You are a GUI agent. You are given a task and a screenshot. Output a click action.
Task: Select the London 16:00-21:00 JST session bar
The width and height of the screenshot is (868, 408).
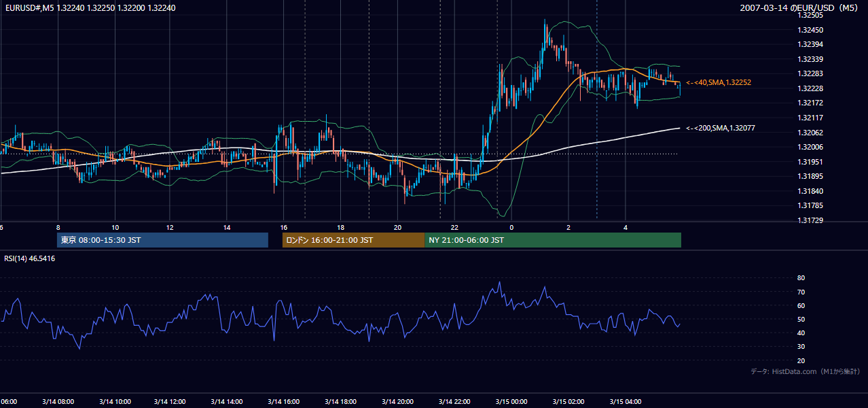coord(353,240)
